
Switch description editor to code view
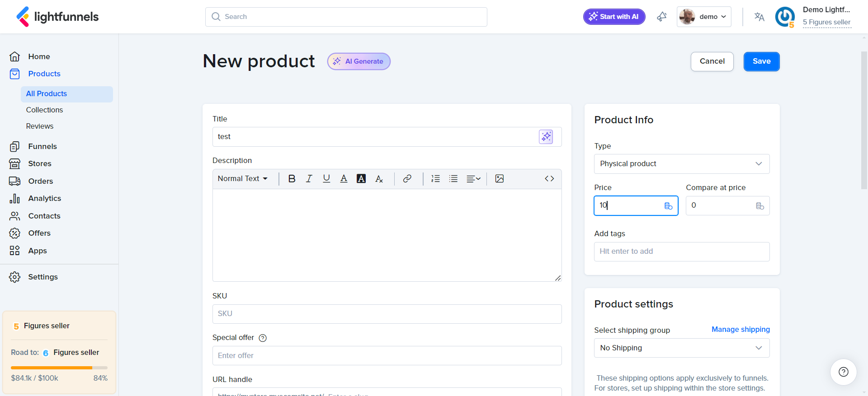pos(549,179)
